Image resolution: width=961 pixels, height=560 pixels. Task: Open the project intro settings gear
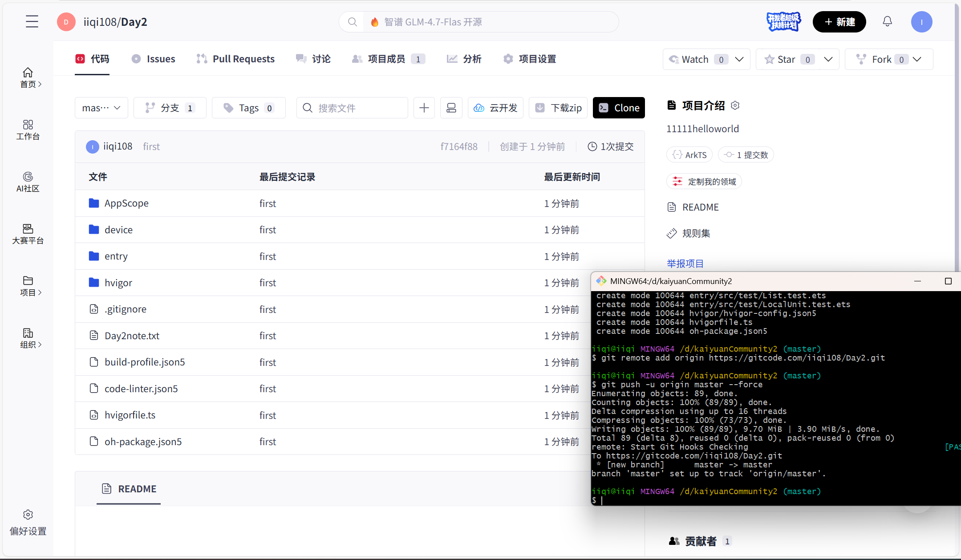pyautogui.click(x=735, y=106)
